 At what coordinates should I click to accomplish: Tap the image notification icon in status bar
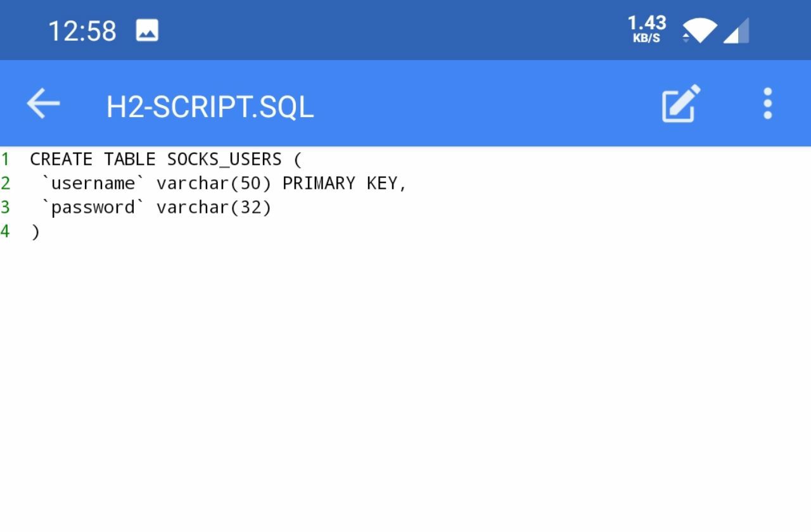pos(147,30)
